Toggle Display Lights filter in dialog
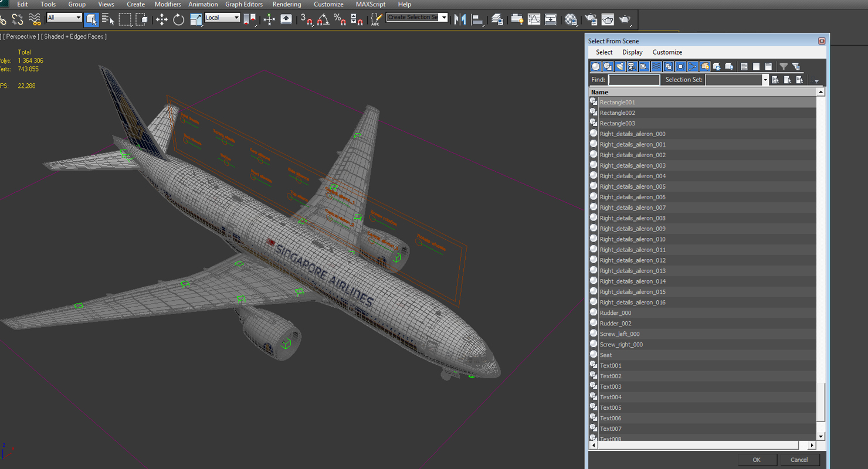Screen dimensions: 868x469 (x=620, y=66)
